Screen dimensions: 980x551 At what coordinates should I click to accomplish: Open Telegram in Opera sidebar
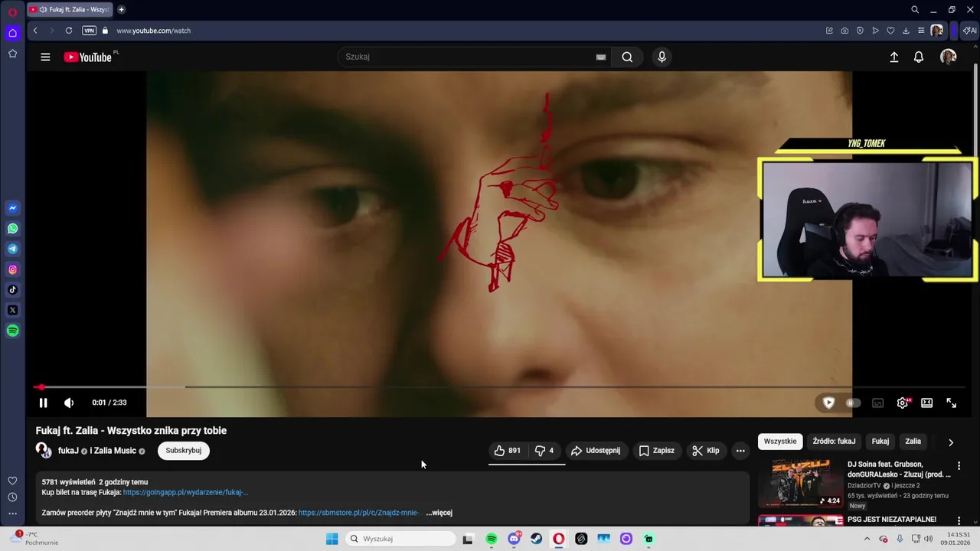(x=12, y=249)
